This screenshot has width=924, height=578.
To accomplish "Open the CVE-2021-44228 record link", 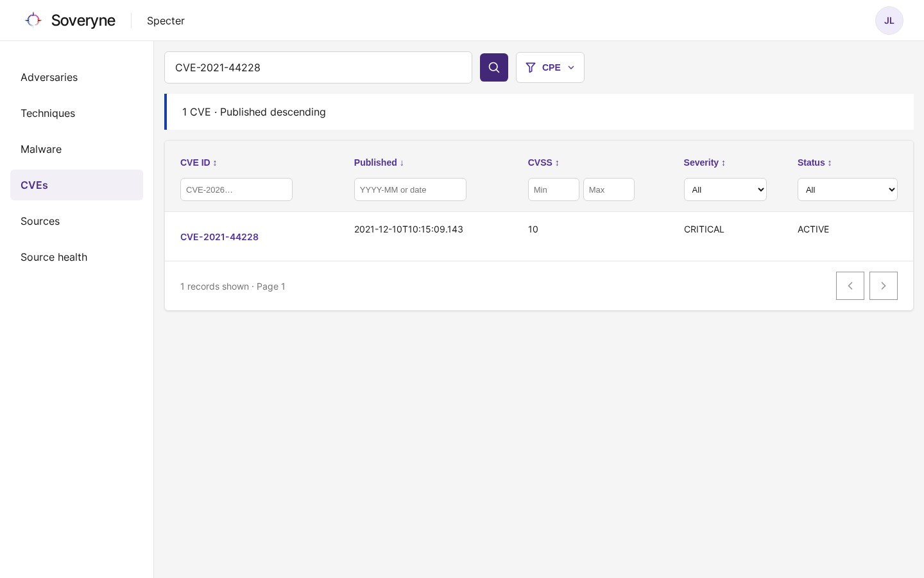I will tap(219, 237).
